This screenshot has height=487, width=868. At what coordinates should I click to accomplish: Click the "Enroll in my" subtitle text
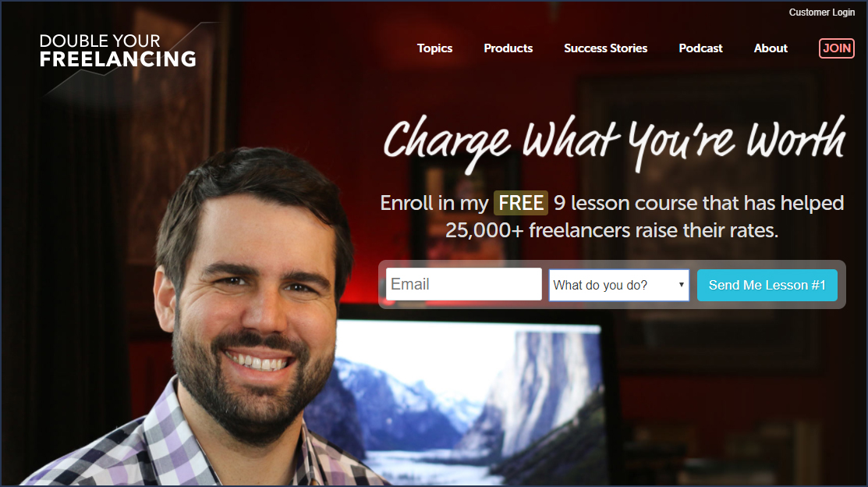pos(434,204)
